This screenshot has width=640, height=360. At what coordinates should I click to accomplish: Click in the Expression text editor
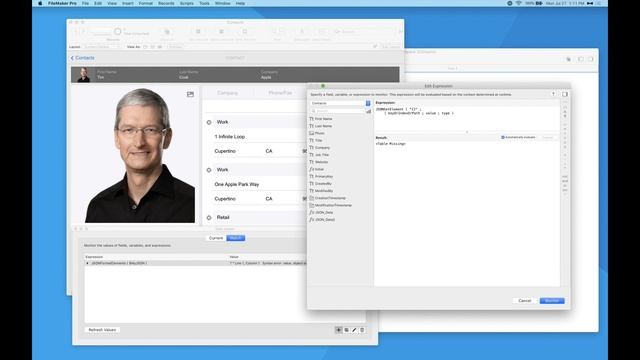[x=467, y=118]
